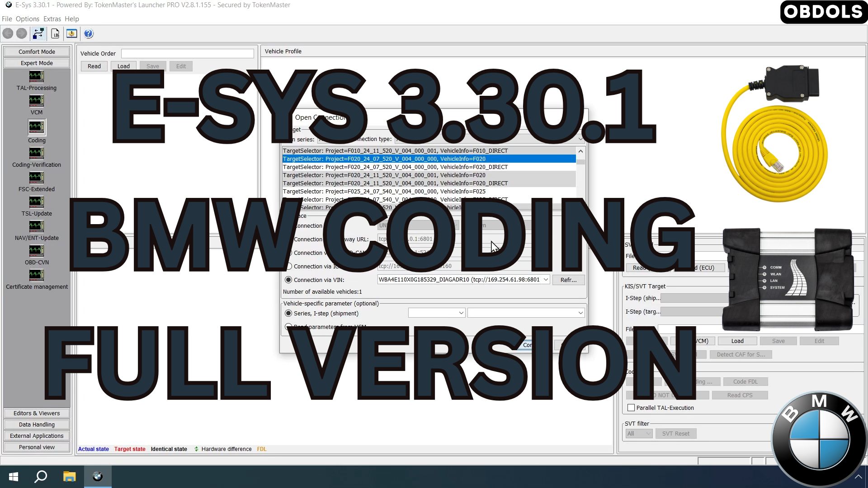Click Read CPS button
This screenshot has width=868, height=488.
(x=740, y=395)
